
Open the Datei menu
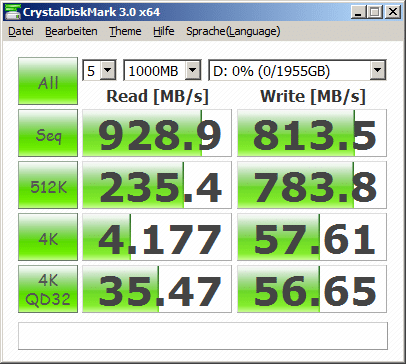[21, 31]
